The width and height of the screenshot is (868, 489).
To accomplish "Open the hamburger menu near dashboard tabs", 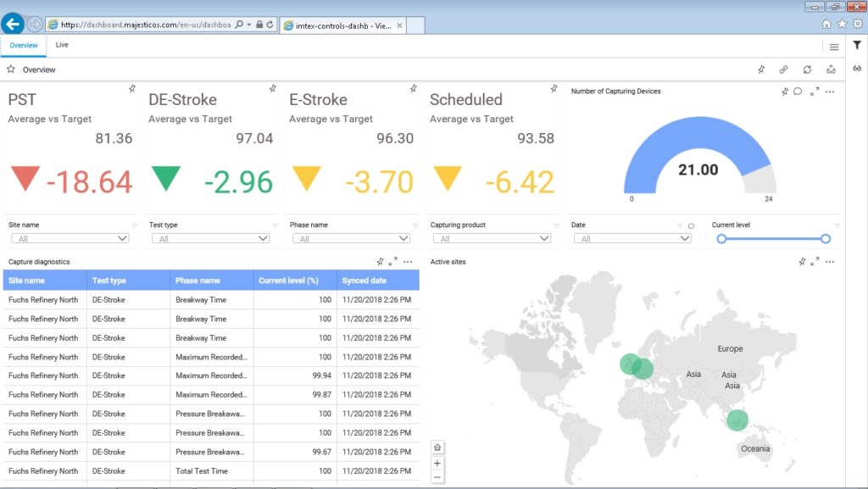I will coord(834,46).
